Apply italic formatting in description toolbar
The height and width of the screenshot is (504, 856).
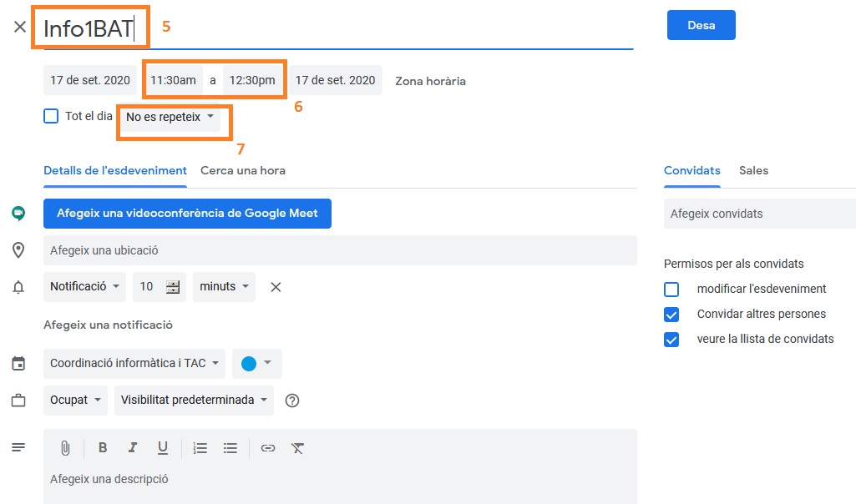click(132, 448)
